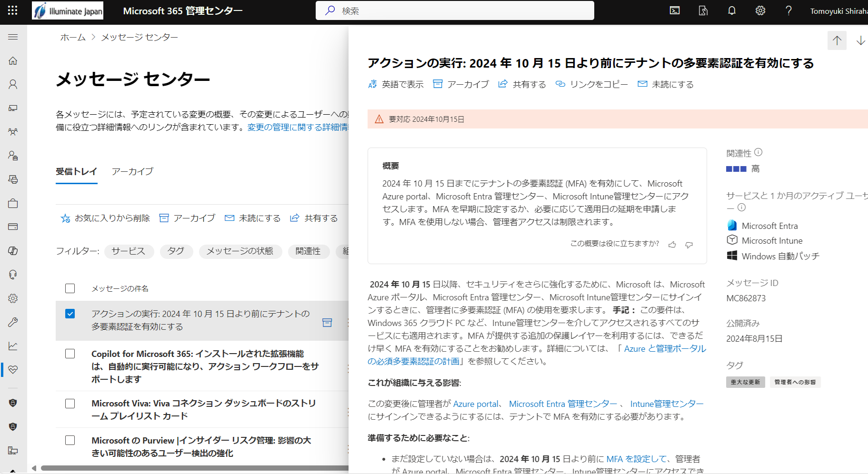The height and width of the screenshot is (474, 868).
Task: Open the サービス filter dropdown
Action: pyautogui.click(x=129, y=251)
